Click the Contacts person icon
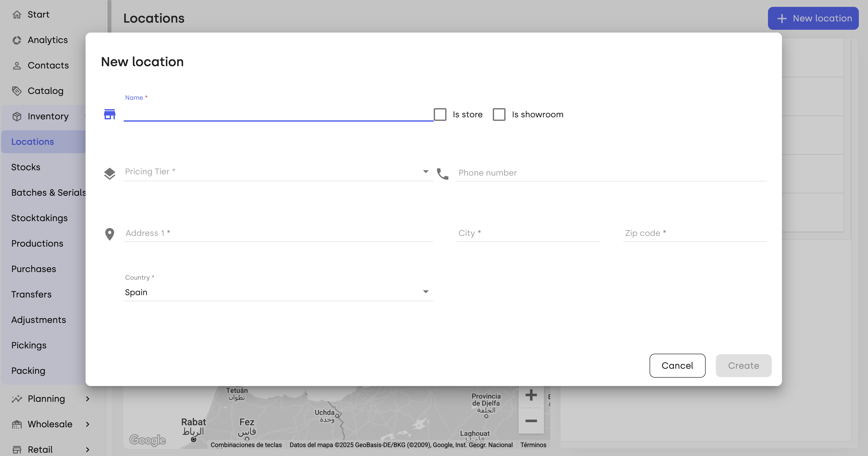Image resolution: width=868 pixels, height=456 pixels. 17,65
